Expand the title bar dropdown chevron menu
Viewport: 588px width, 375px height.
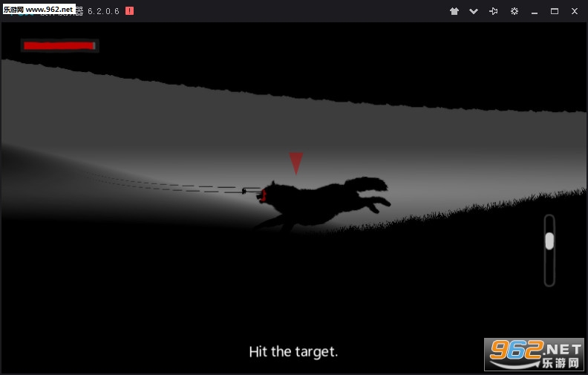474,11
